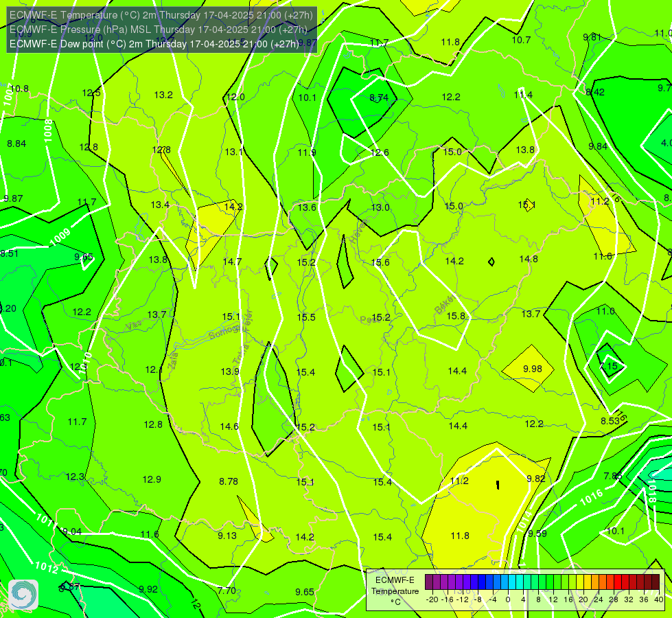
Task: Click the 15.5 value on the map
Action: [x=306, y=317]
